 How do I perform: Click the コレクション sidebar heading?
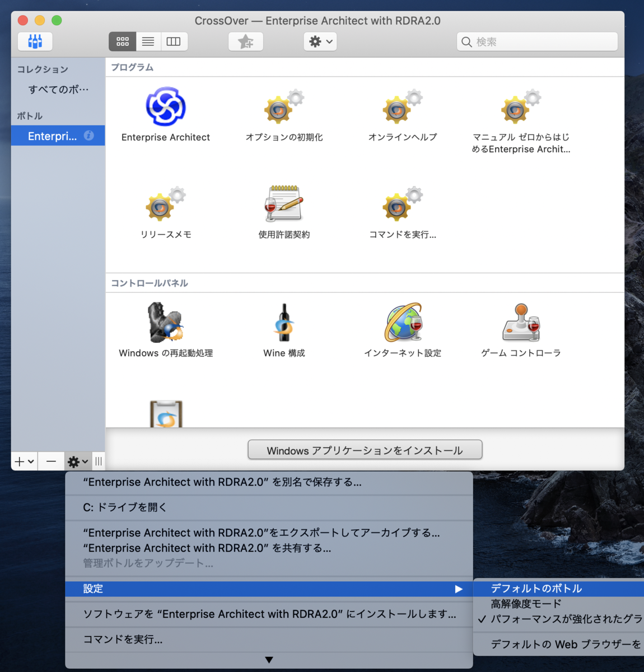[x=43, y=69]
